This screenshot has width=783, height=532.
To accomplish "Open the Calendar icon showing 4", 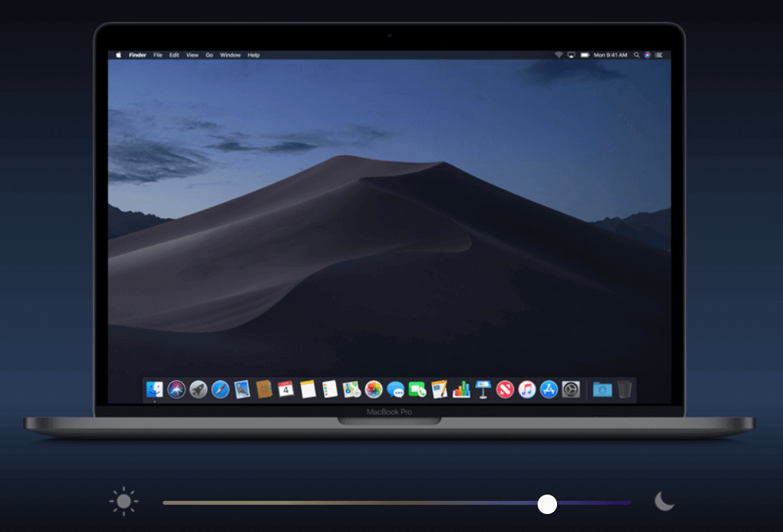I will [286, 389].
